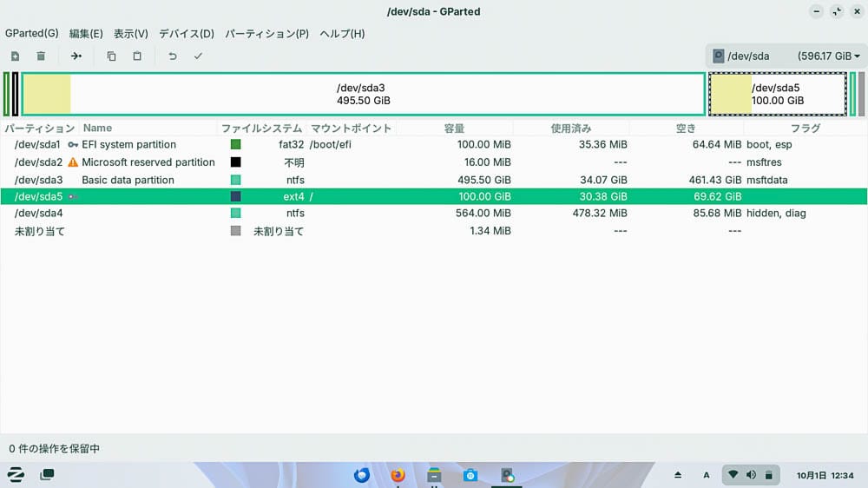Viewport: 868px width, 488px height.
Task: Undo the last operation via toolbar
Action: click(173, 56)
